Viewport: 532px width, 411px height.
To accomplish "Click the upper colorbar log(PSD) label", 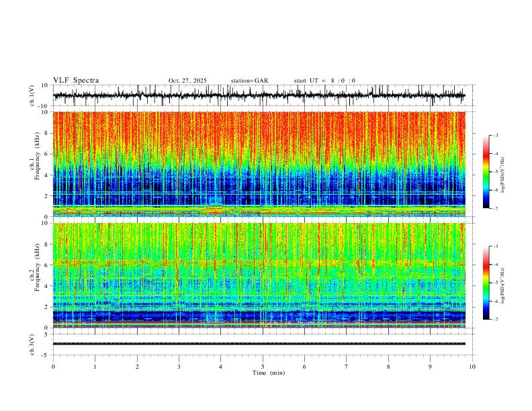I will pos(503,175).
